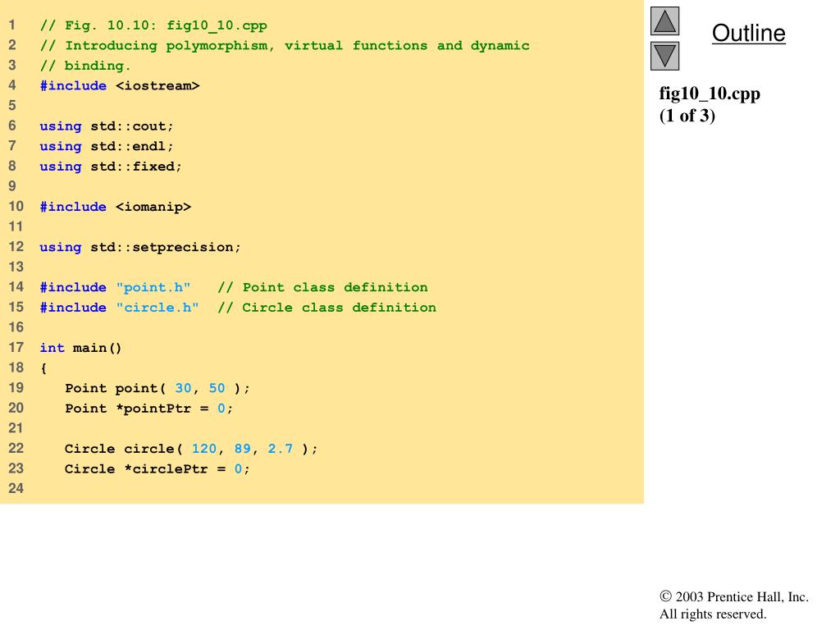
Task: Click the "// Fig. 10.10: fig10_10.cpp" comment
Action: pos(153,25)
